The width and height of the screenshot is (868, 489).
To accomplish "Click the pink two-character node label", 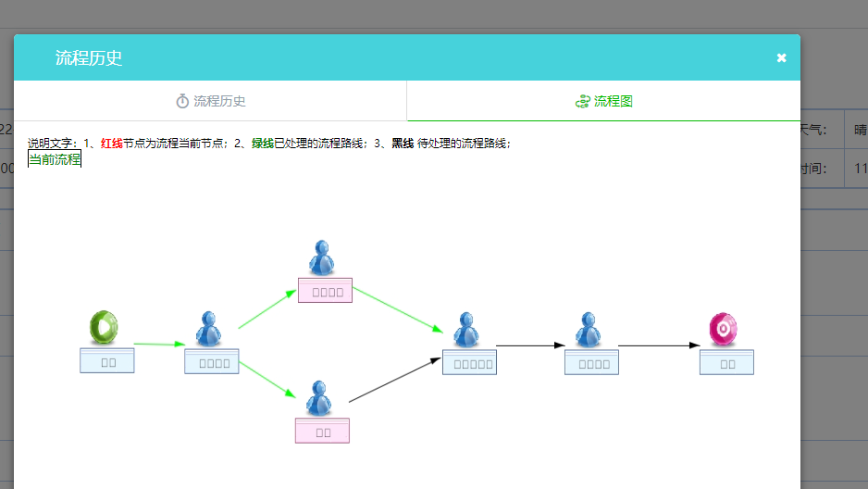I will click(x=322, y=431).
